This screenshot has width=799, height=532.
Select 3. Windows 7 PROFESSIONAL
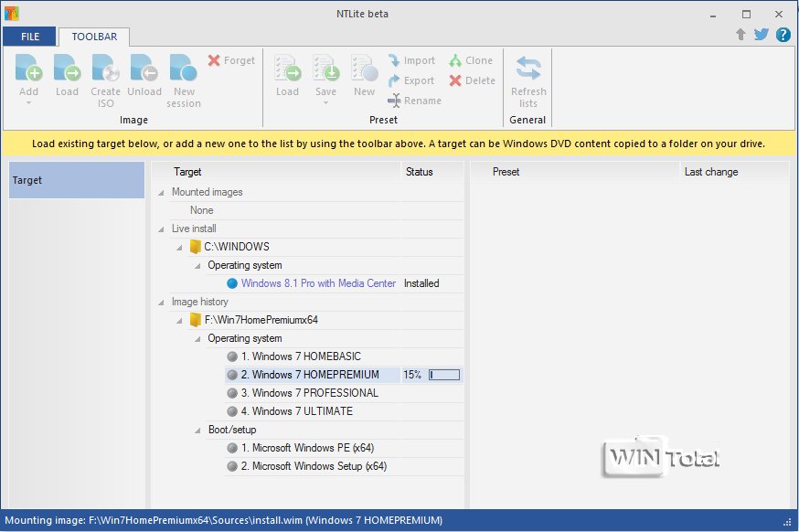[x=310, y=393]
